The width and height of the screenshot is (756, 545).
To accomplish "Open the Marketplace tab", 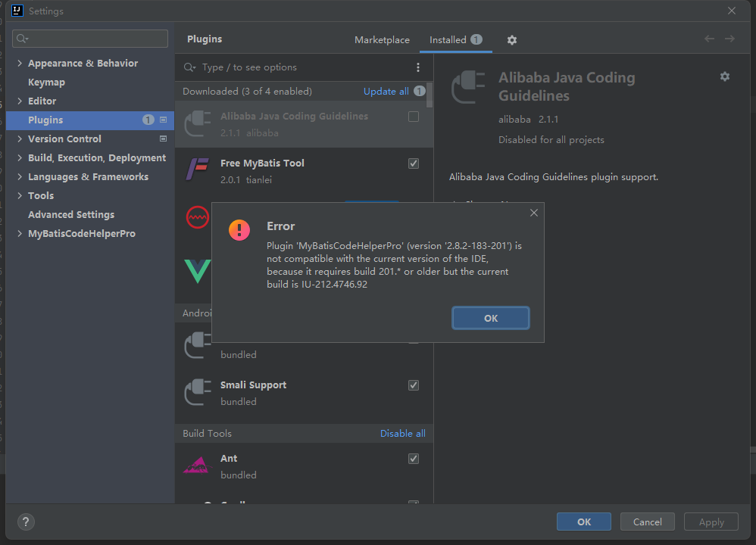I will click(x=382, y=40).
